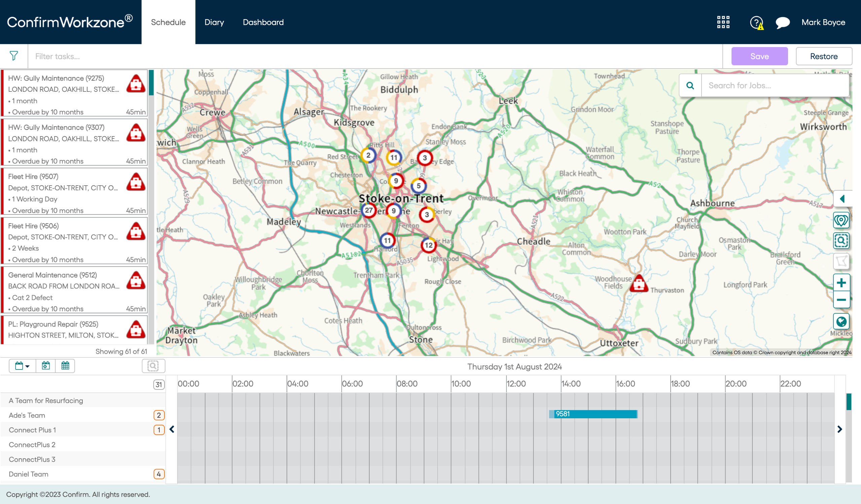Open the apps grid menu

(x=723, y=22)
